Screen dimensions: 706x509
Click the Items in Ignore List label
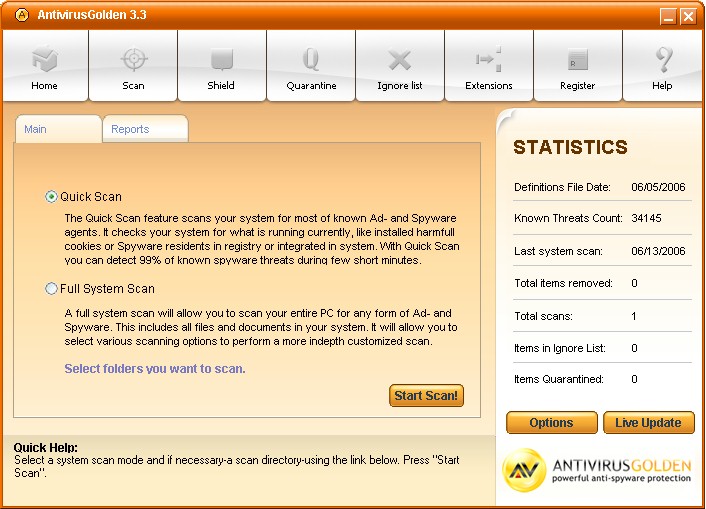click(560, 348)
